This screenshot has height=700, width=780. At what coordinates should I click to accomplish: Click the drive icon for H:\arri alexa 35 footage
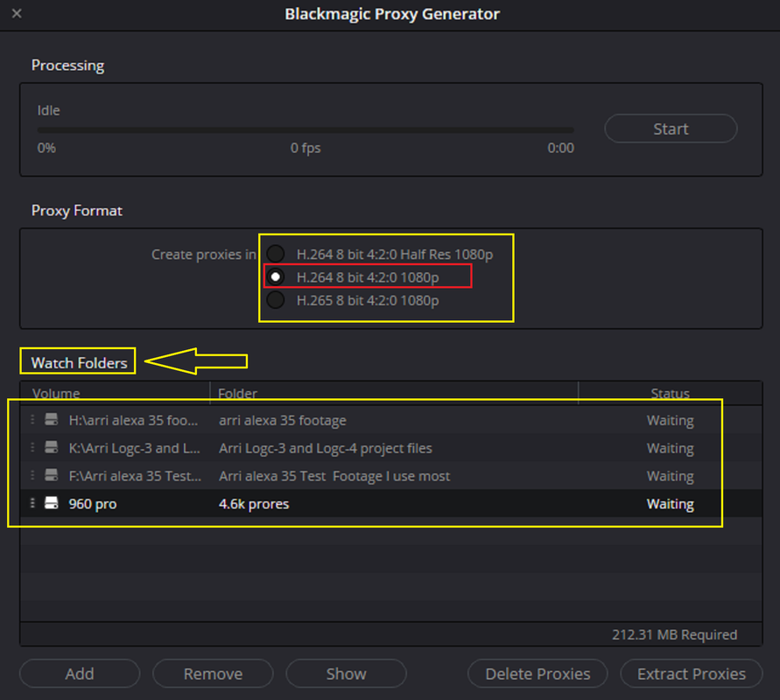point(52,420)
